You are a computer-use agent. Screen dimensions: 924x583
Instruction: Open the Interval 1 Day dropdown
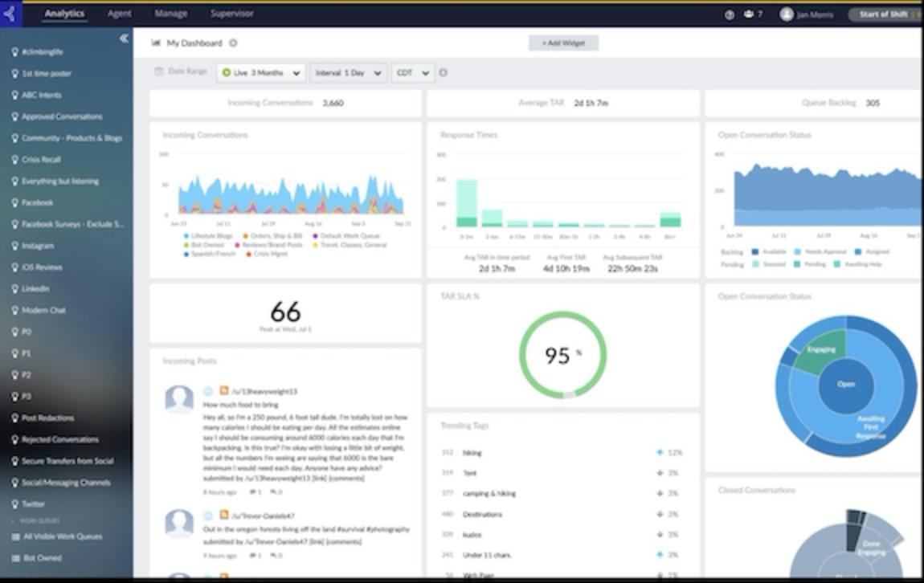click(348, 73)
